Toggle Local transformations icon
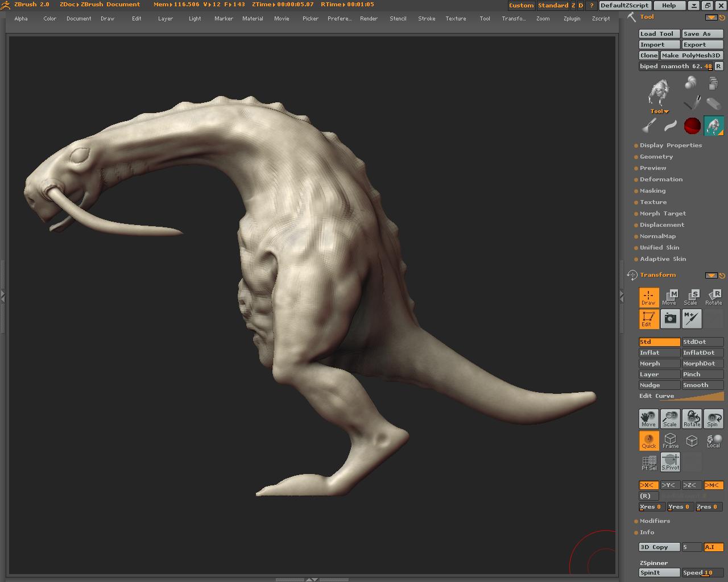This screenshot has width=728, height=582. [713, 440]
